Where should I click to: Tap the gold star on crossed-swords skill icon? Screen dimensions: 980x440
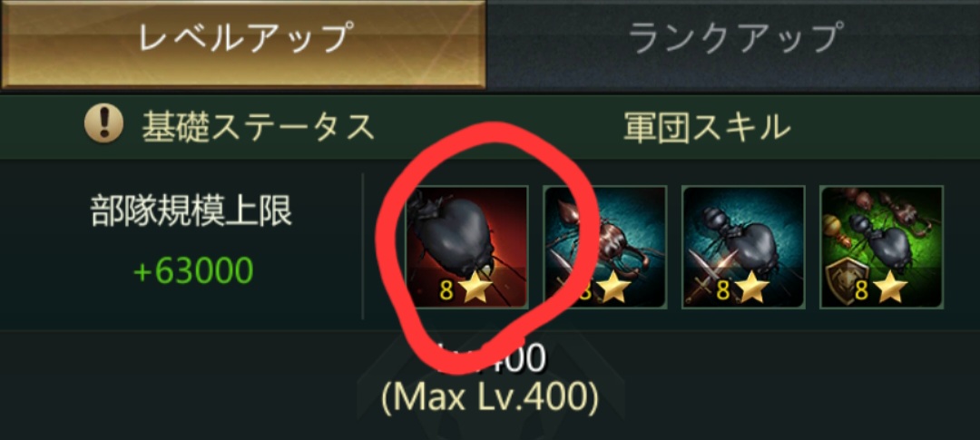[x=752, y=289]
